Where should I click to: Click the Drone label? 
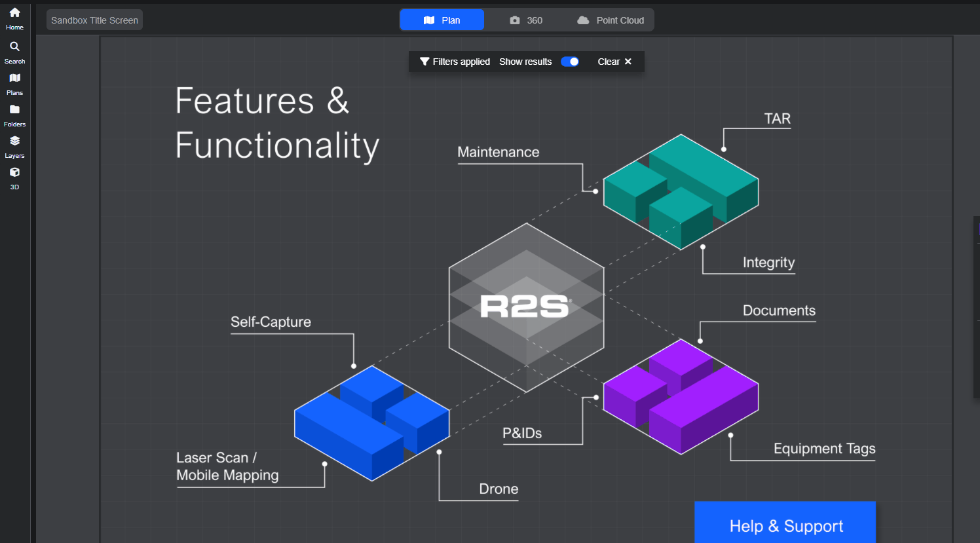(x=499, y=489)
